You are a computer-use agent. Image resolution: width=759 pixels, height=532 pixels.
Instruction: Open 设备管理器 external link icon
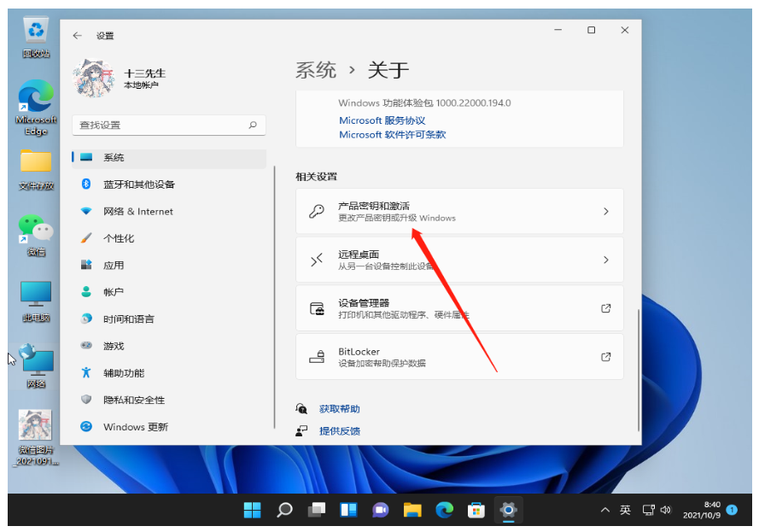coord(606,308)
